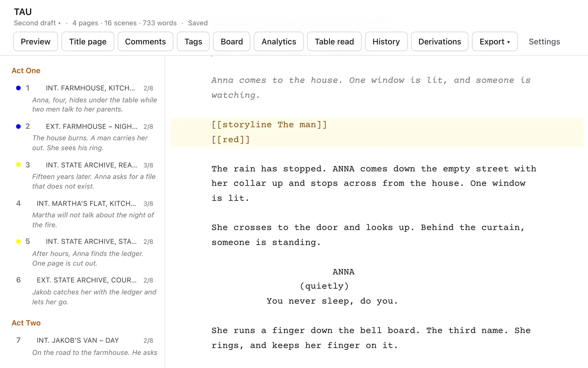588x368 pixels.
Task: Click synopsis 'Jakob catches her with the ledger'
Action: click(x=94, y=297)
